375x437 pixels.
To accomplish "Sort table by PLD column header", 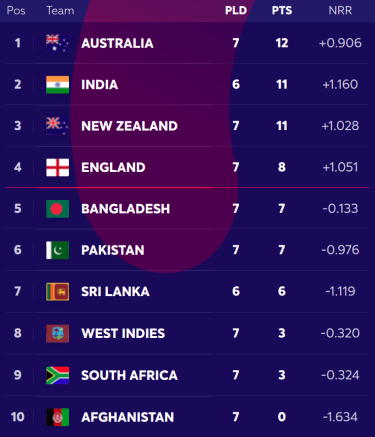I will point(236,10).
